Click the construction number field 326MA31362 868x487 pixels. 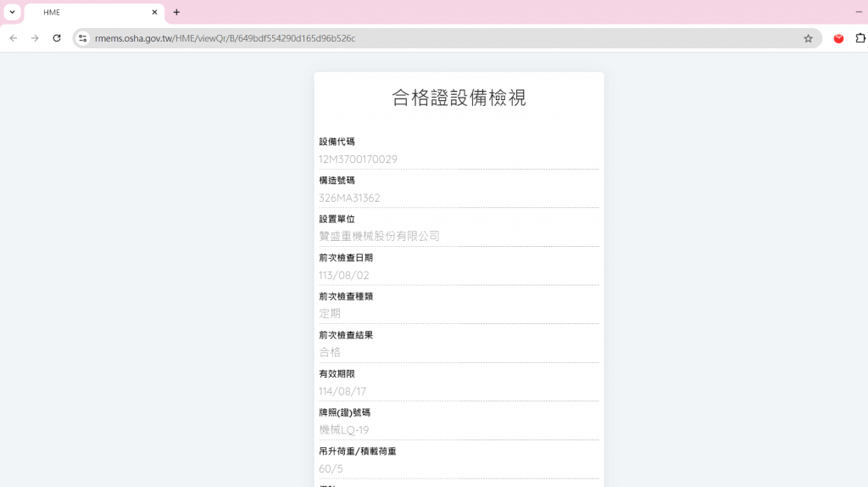[x=459, y=199]
